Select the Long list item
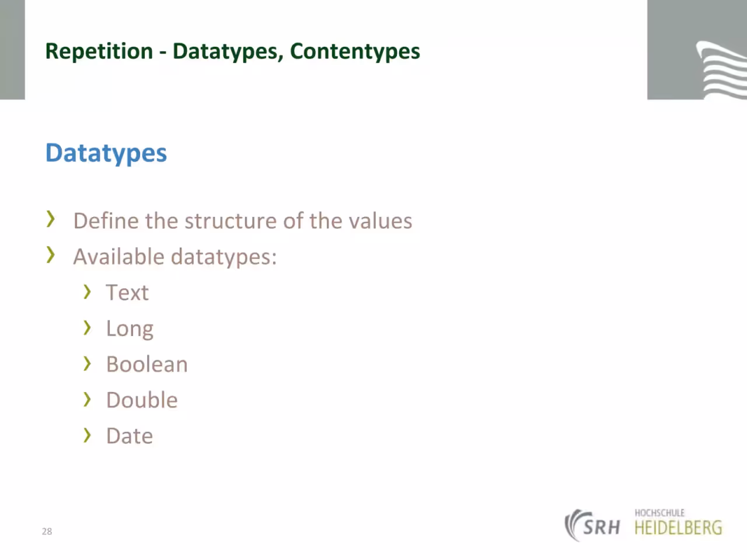This screenshot has height=560, width=747. [x=130, y=329]
